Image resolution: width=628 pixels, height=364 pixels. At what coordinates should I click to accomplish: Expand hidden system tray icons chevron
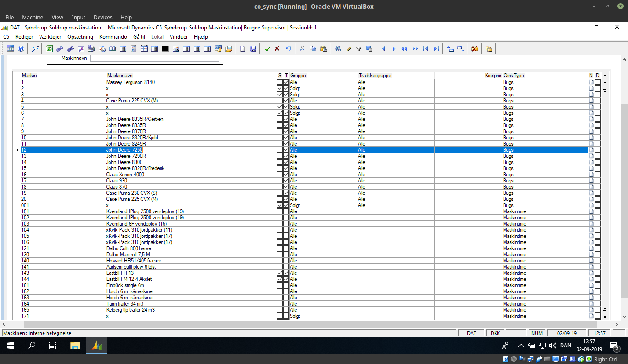pyautogui.click(x=521, y=346)
